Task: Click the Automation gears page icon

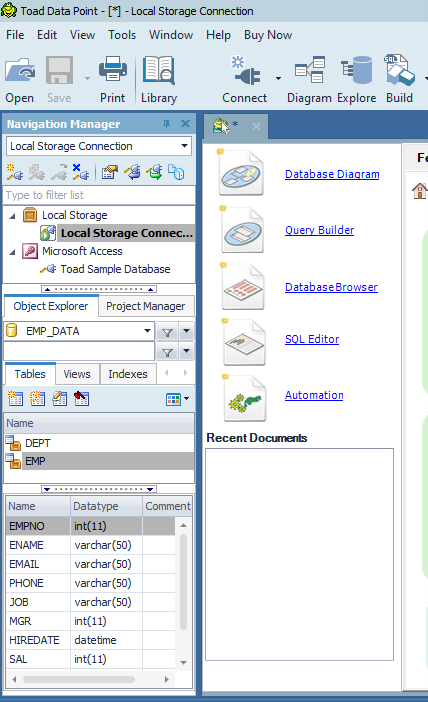Action: (x=244, y=399)
